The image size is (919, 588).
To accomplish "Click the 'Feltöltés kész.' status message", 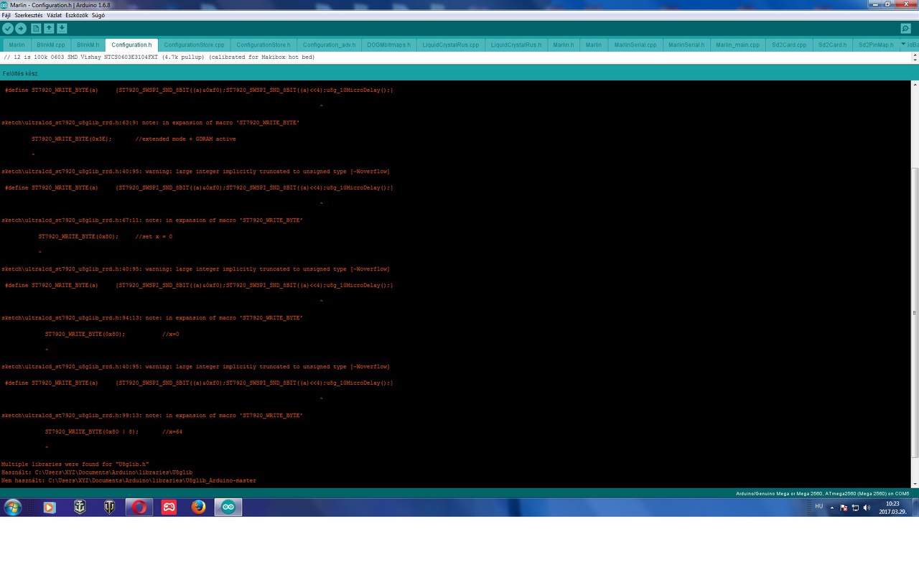I will tap(20, 73).
